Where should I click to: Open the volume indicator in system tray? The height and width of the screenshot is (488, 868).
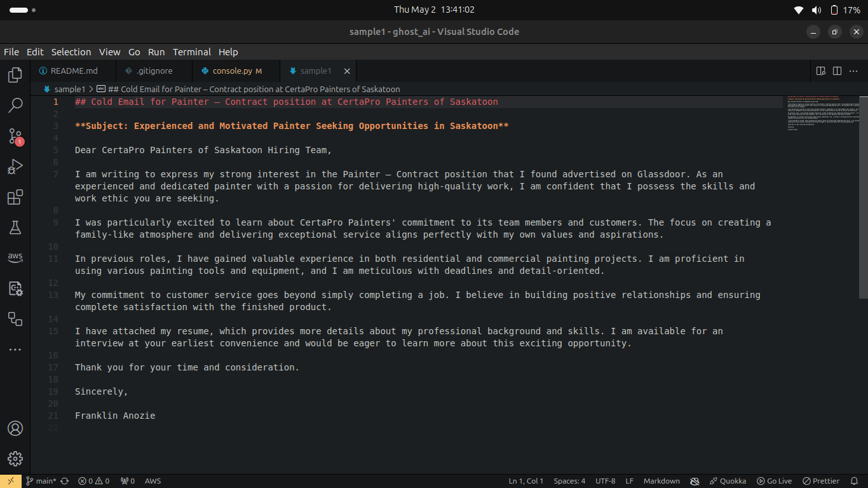[817, 10]
